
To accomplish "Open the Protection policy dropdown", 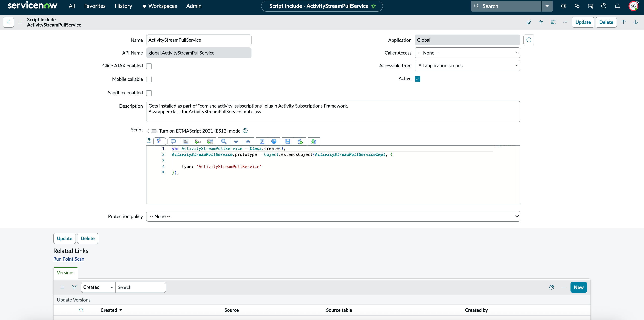I will [333, 216].
